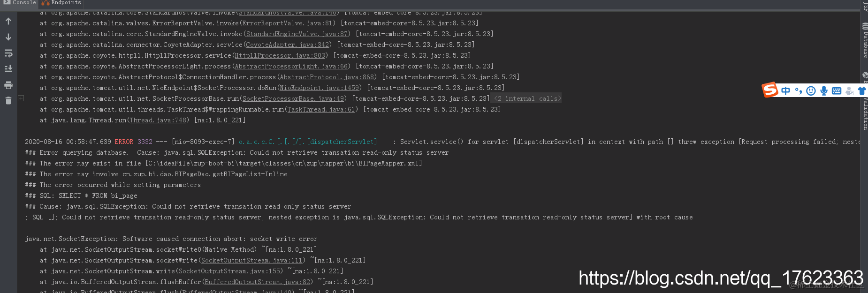
Task: Click the 'Error querying database' line
Action: 237,152
